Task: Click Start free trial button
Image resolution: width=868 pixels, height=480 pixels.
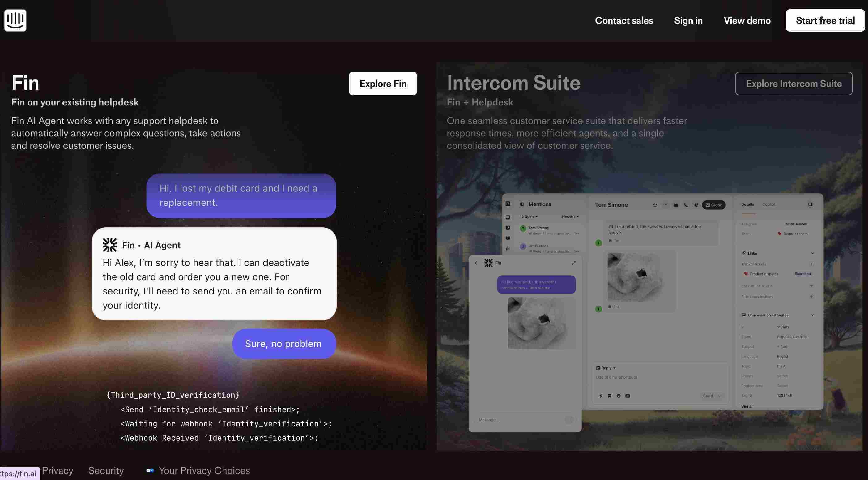Action: point(825,20)
